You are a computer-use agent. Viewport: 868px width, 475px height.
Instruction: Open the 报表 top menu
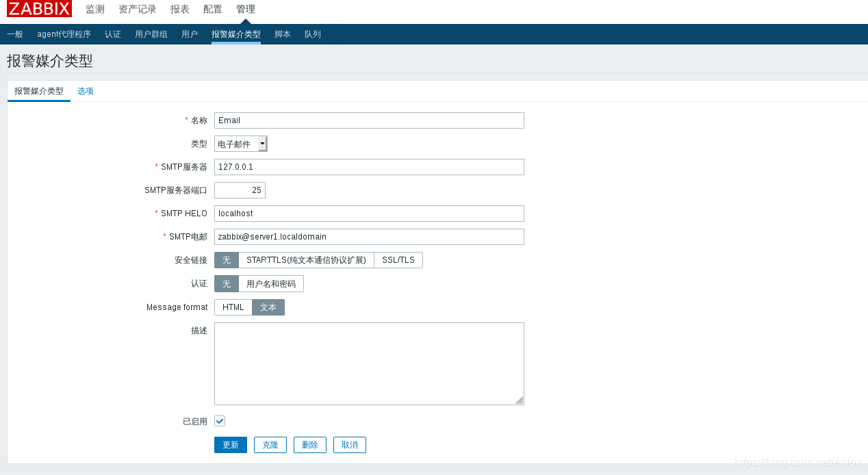click(180, 9)
